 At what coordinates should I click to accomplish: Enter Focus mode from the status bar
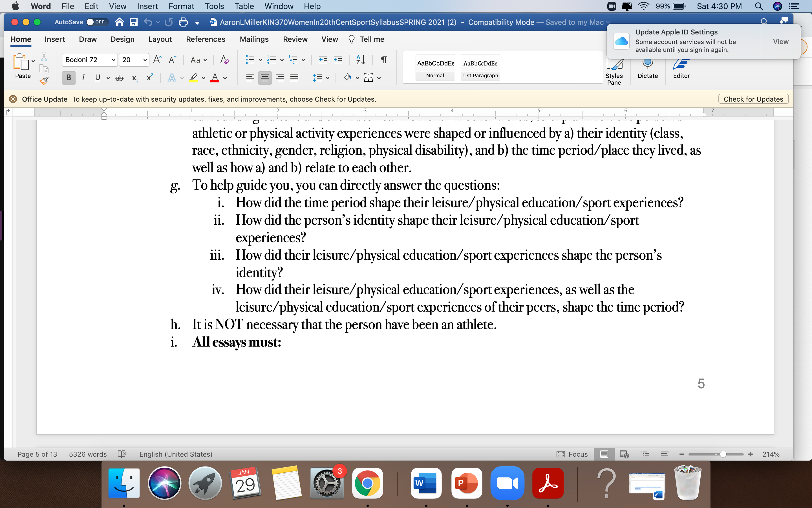pyautogui.click(x=572, y=454)
